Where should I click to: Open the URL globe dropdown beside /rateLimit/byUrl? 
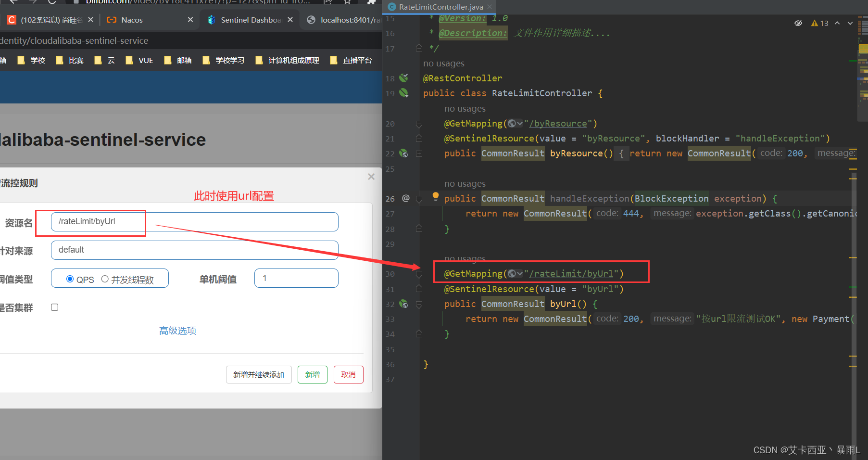pos(515,274)
